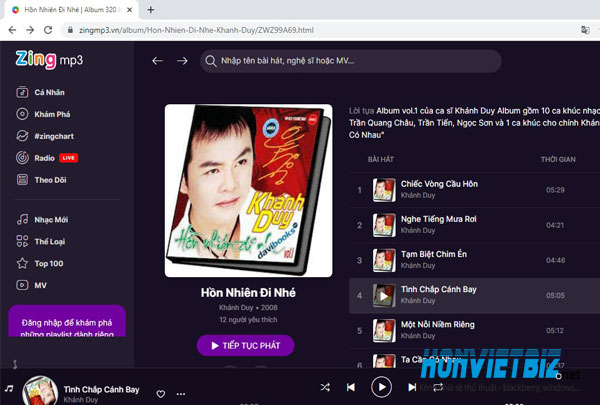The image size is (600, 405).
Task: Open artist Khánh Duy under Một Nỗi Niềm Riêng
Action: point(418,336)
